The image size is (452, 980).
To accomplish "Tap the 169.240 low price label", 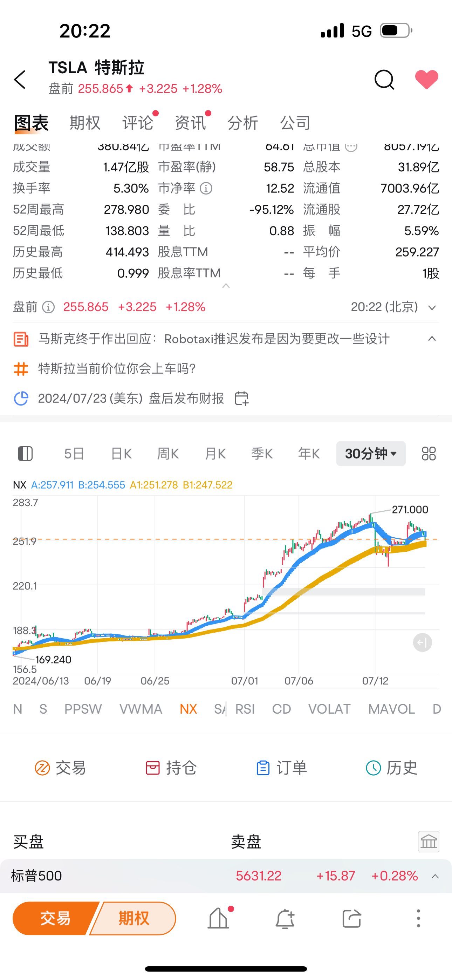I will pyautogui.click(x=53, y=659).
